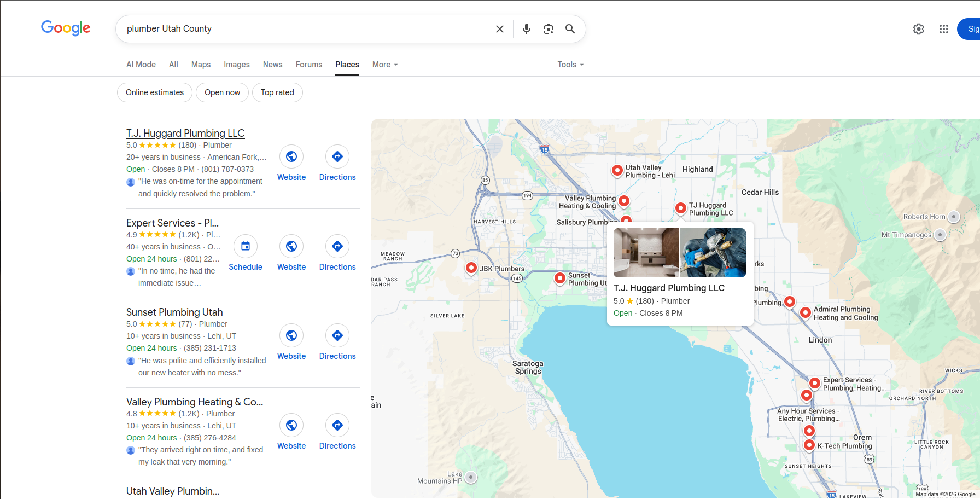Click JBK Plumbers map pin

coord(471,268)
